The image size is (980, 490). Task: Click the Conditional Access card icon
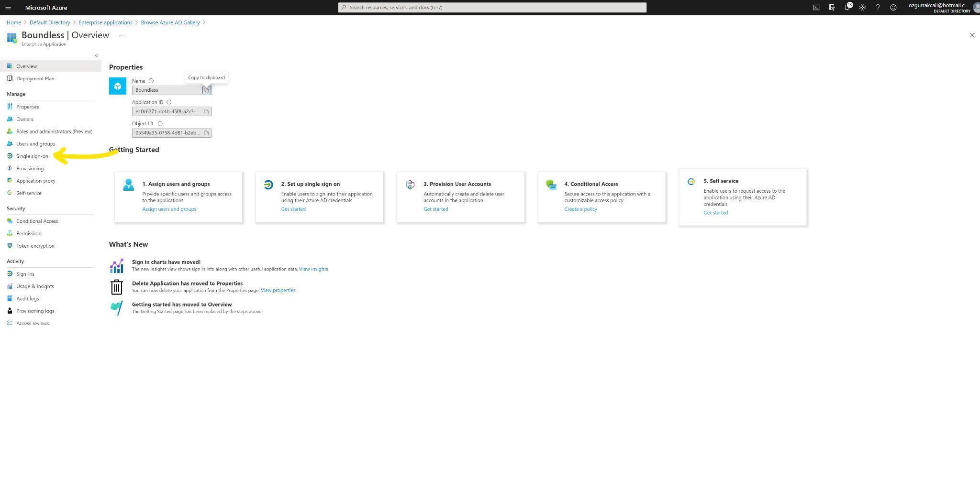pos(551,185)
